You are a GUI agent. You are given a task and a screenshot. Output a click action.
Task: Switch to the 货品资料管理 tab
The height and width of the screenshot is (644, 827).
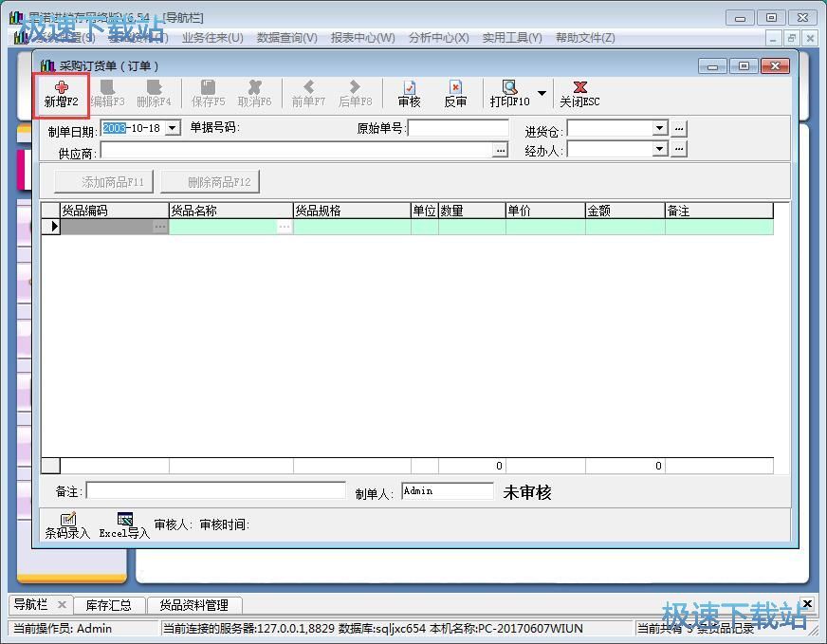[x=193, y=605]
